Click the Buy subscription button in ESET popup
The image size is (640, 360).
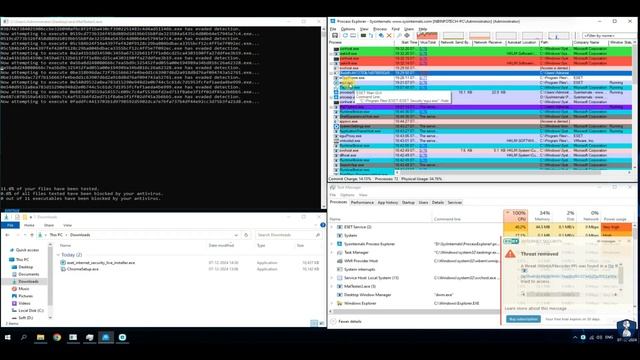pyautogui.click(x=523, y=319)
